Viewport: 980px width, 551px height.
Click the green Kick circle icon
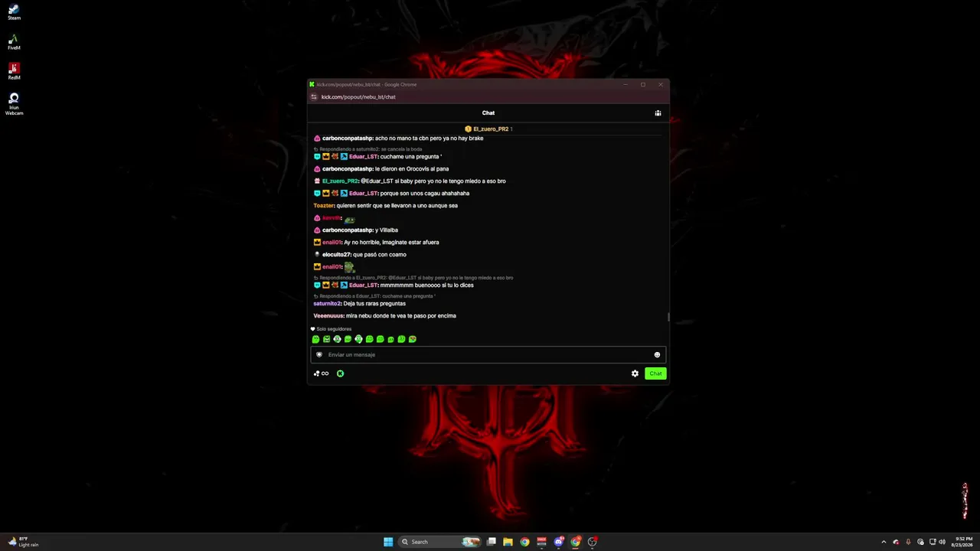[340, 373]
